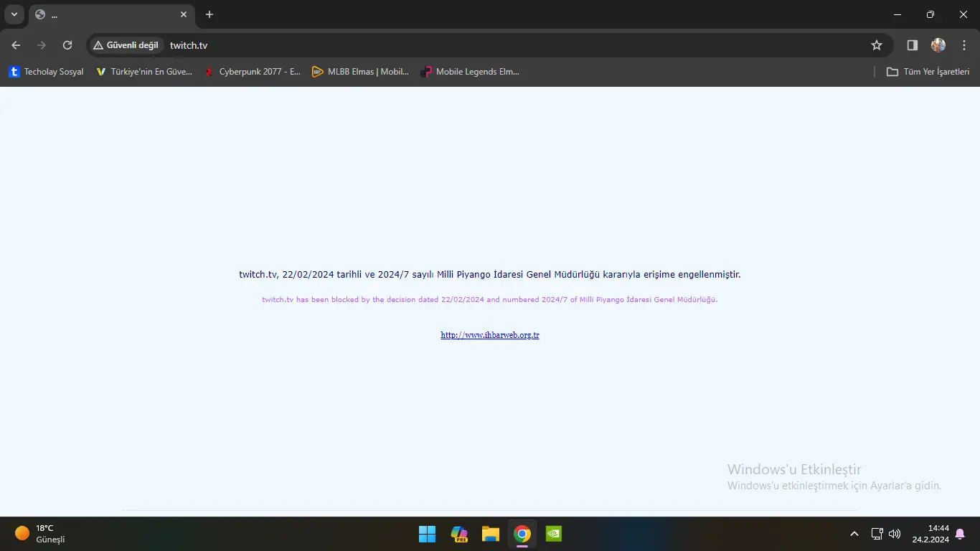Open the MLBB Elmas | Mobil... bookmark
The image size is (980, 551).
tap(361, 72)
